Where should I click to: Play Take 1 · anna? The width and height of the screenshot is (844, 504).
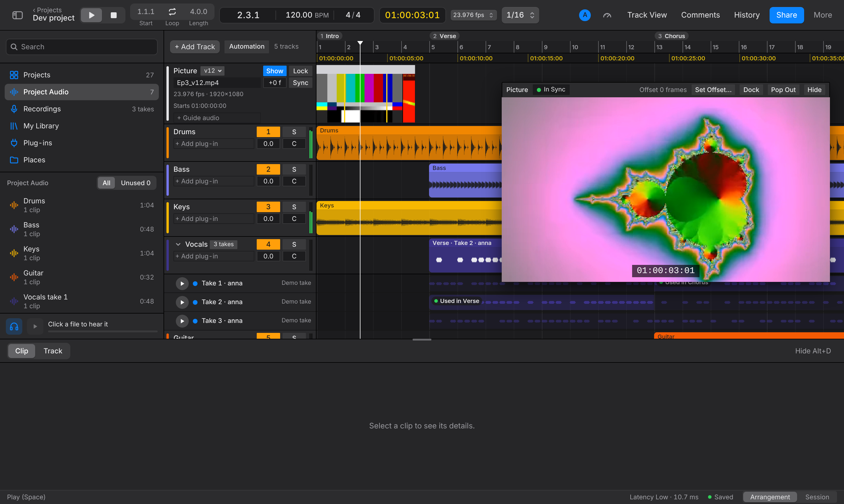pyautogui.click(x=182, y=283)
